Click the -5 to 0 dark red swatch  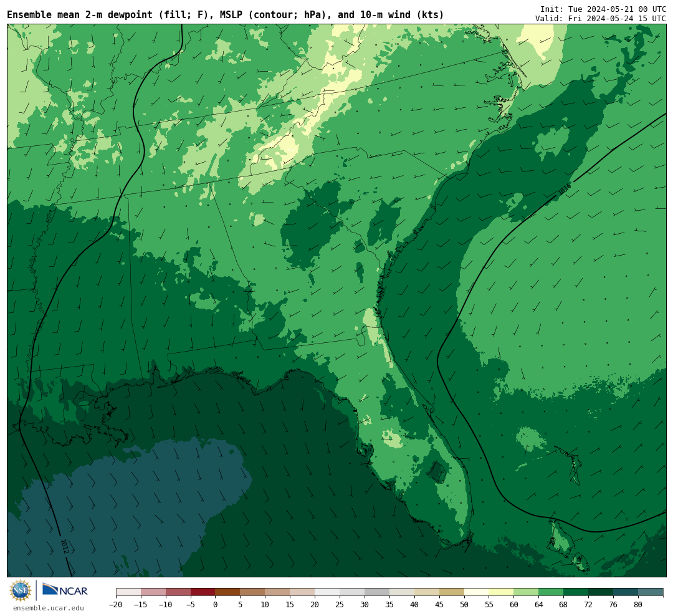point(203,592)
